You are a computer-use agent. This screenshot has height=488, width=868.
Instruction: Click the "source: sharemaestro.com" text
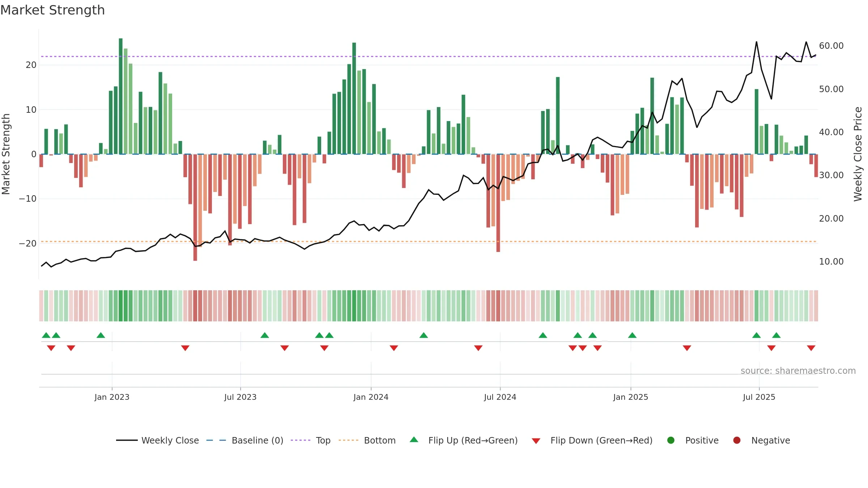[798, 371]
